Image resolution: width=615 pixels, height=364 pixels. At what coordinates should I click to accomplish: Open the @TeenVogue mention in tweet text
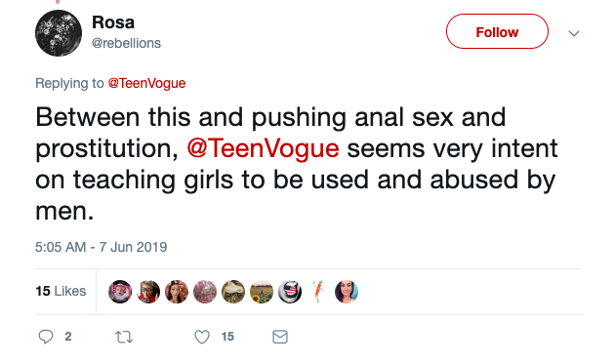click(x=263, y=148)
